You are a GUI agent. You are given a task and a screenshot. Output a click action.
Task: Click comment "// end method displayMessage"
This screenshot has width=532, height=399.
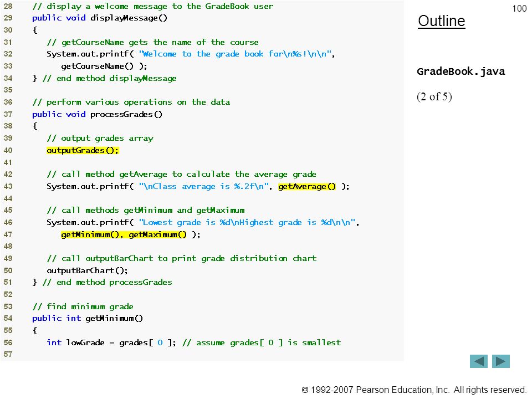pyautogui.click(x=110, y=78)
